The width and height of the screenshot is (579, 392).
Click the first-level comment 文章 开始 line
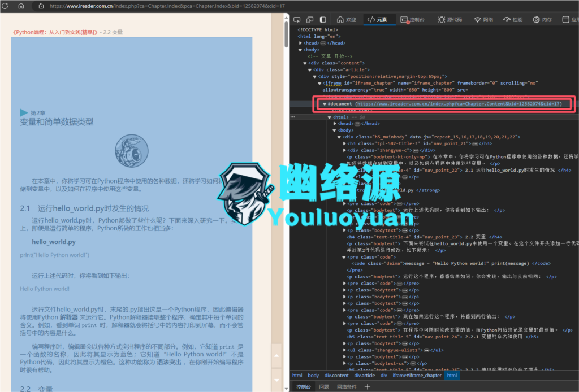pyautogui.click(x=330, y=56)
